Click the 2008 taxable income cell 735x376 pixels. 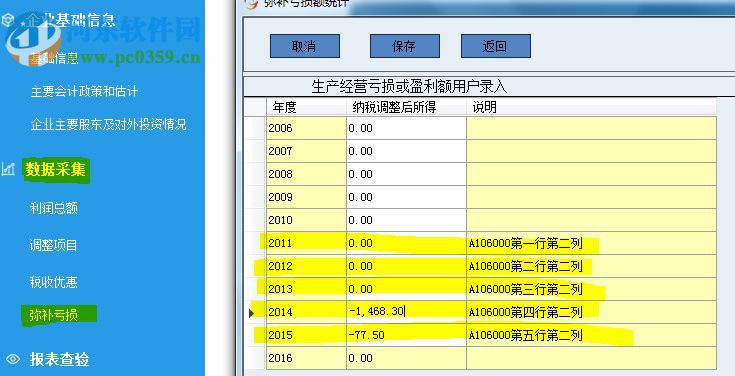pos(406,174)
